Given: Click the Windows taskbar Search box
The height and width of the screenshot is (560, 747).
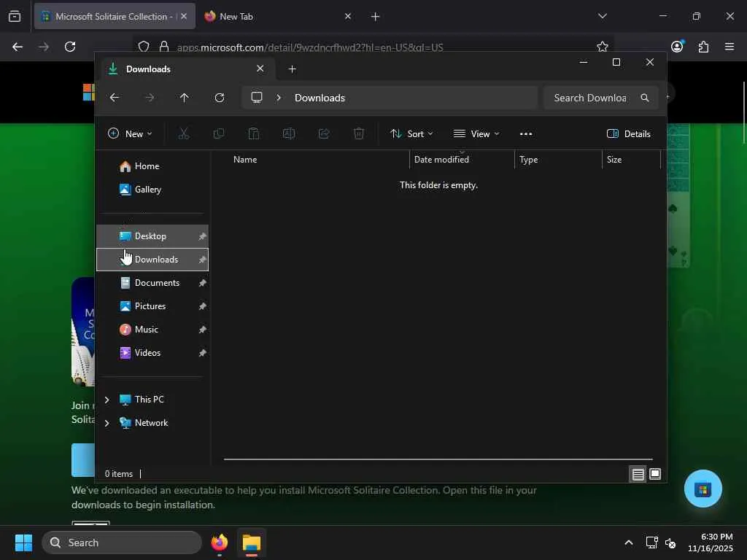Looking at the screenshot, I should (122, 542).
